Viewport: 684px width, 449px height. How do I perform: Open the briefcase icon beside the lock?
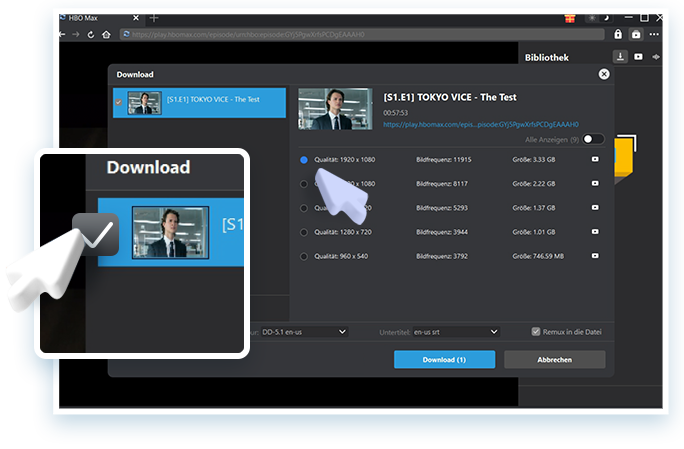(x=636, y=34)
